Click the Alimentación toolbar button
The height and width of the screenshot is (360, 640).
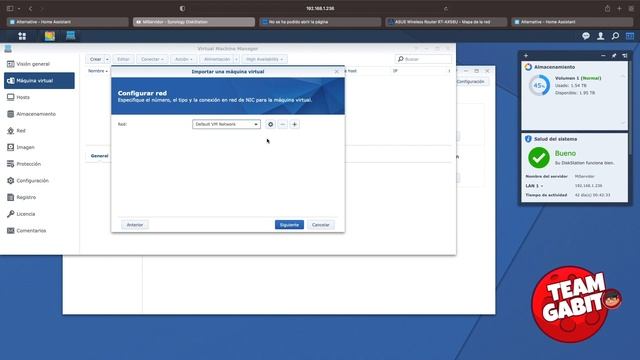(217, 59)
